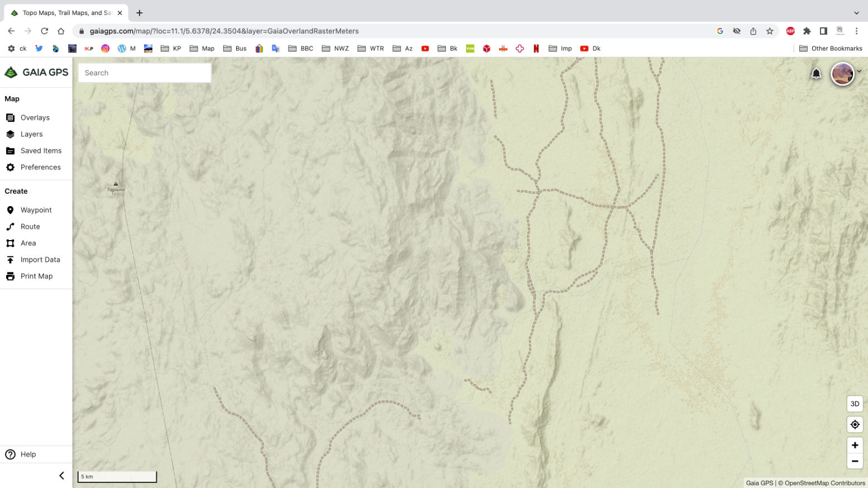Image resolution: width=868 pixels, height=488 pixels.
Task: Center map on my location
Action: tap(855, 424)
